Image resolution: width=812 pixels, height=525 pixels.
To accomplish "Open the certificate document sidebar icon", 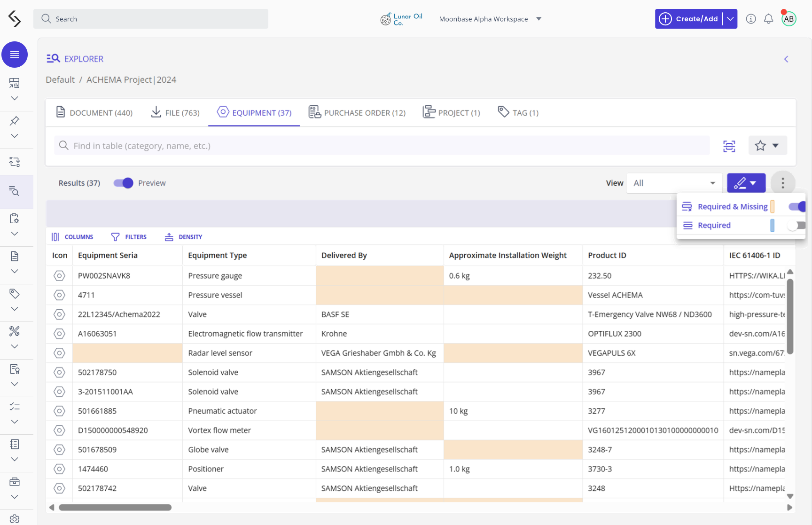I will 15,369.
